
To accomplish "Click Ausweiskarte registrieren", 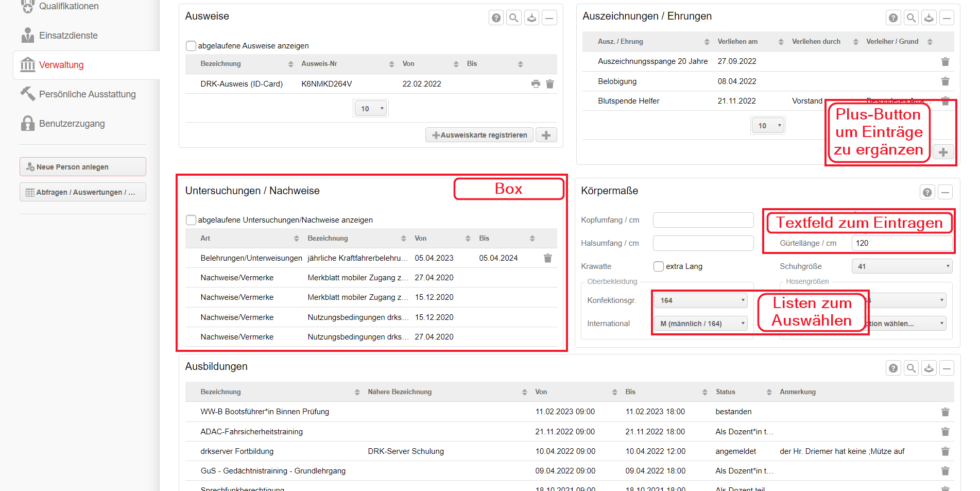I will click(x=479, y=134).
